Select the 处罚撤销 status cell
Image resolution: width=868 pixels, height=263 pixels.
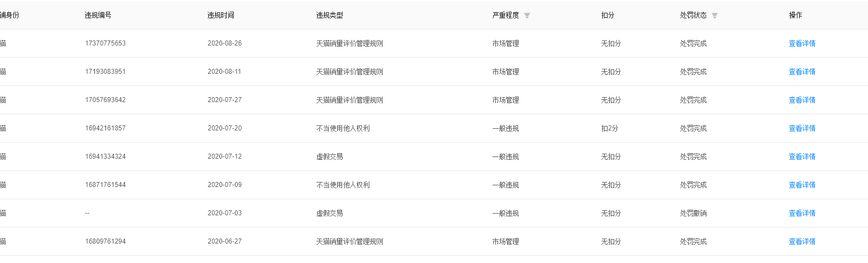(x=693, y=213)
